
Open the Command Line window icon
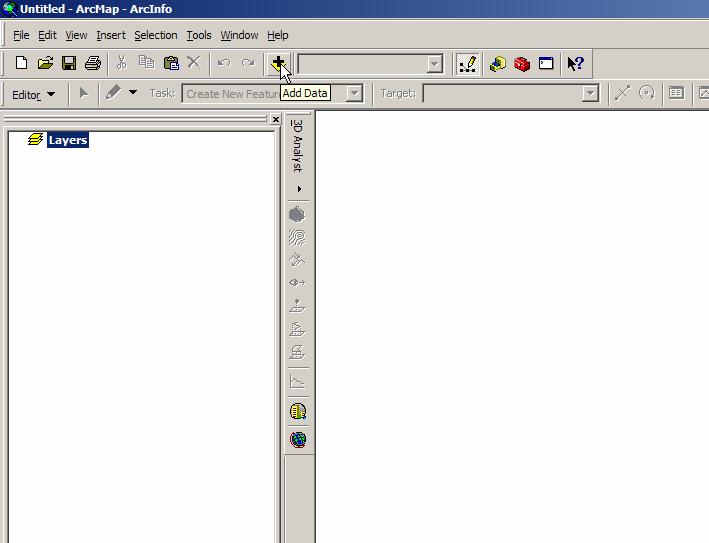[x=546, y=64]
